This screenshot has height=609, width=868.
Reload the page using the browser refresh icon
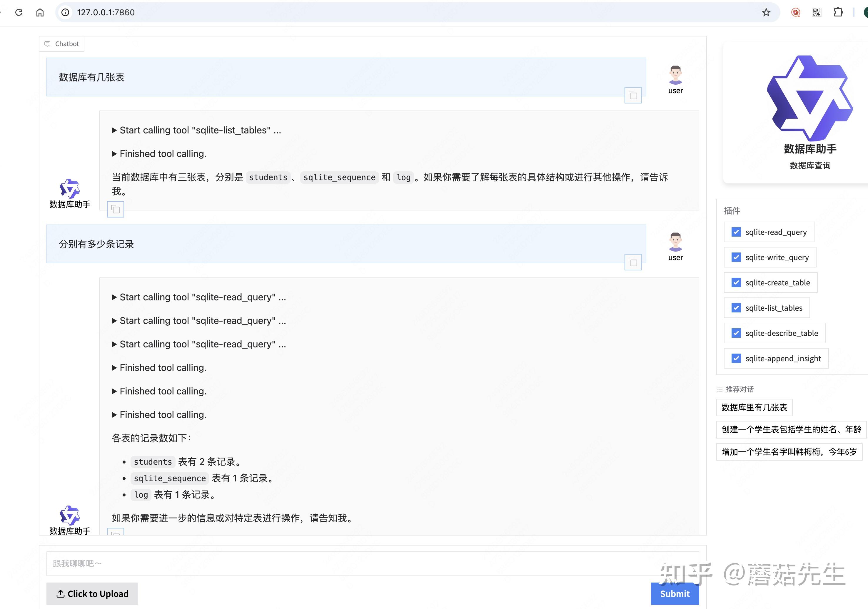[x=19, y=12]
